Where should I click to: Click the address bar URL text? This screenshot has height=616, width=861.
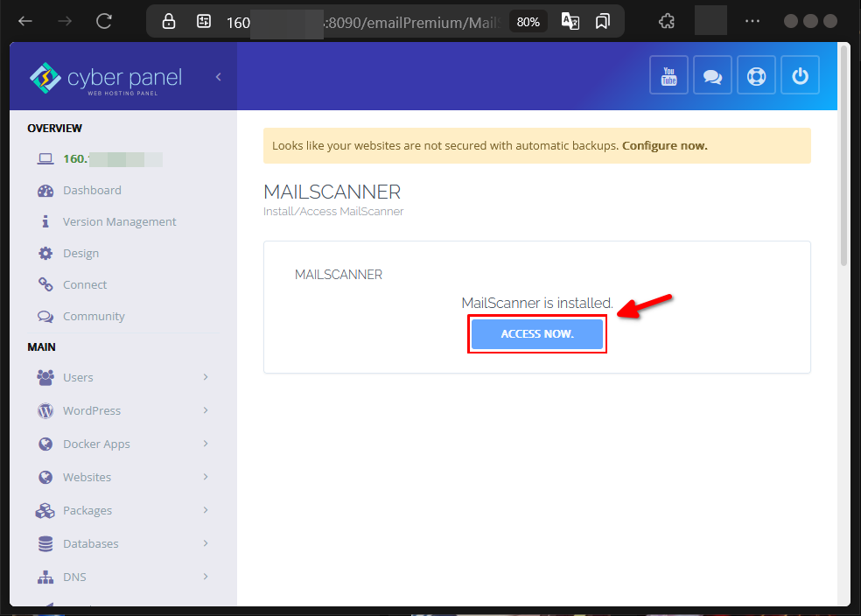pos(362,23)
